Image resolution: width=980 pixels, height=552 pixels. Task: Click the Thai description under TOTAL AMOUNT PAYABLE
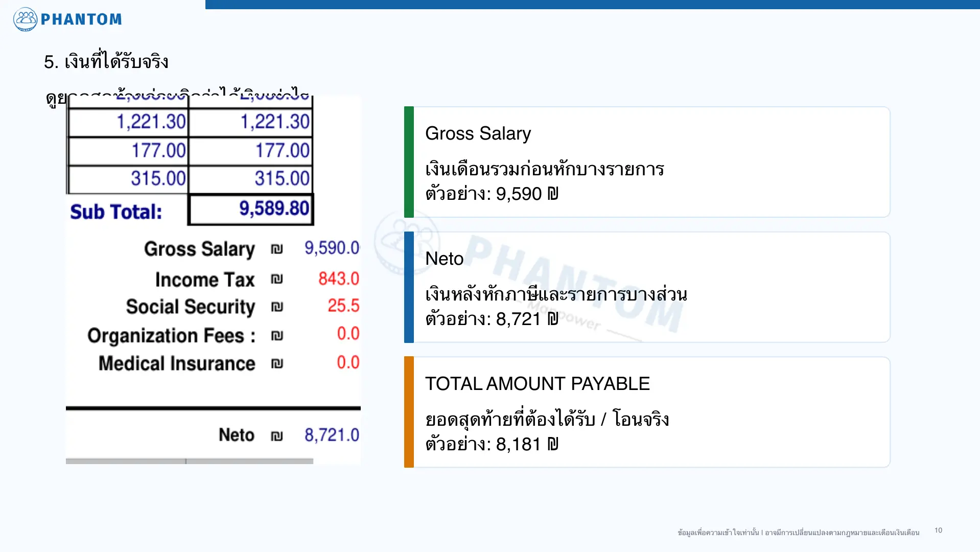pyautogui.click(x=547, y=420)
